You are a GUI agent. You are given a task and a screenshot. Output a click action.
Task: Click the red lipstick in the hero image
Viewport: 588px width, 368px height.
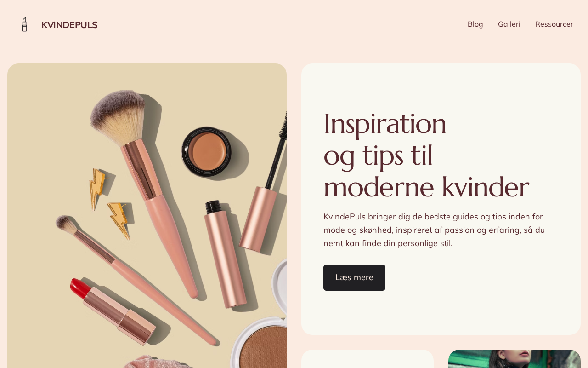click(x=113, y=310)
